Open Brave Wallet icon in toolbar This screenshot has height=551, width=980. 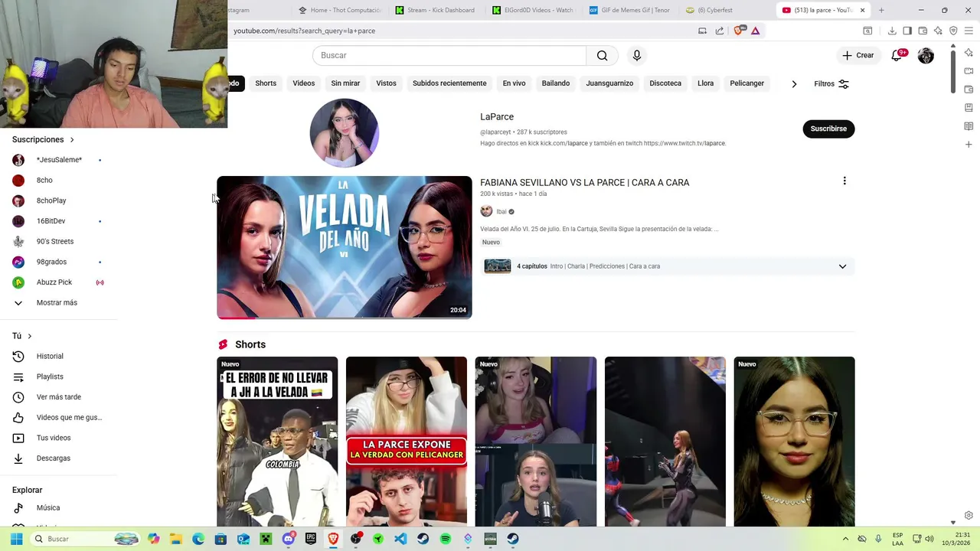[x=923, y=31]
